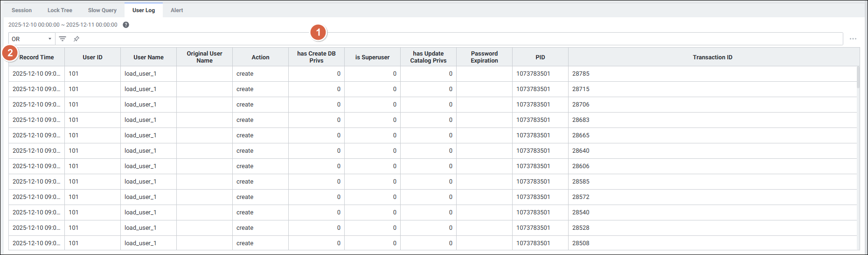868x255 pixels.
Task: Click the is Superuser column header
Action: [x=372, y=57]
